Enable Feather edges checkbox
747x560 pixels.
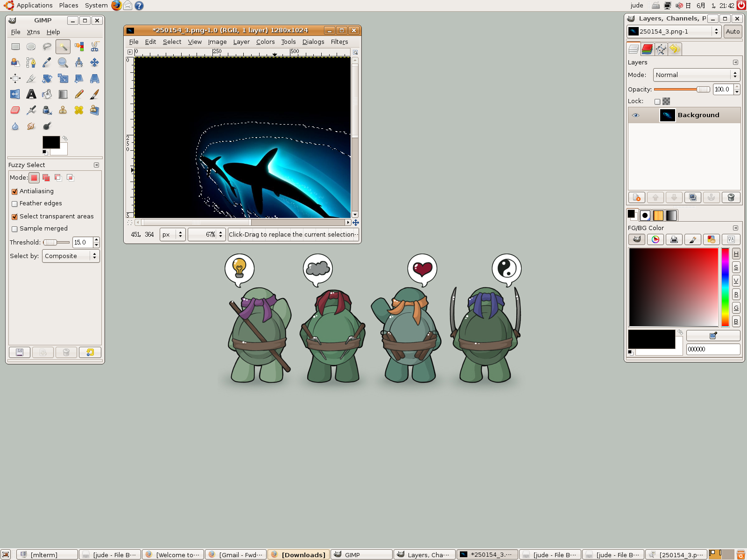(x=14, y=204)
